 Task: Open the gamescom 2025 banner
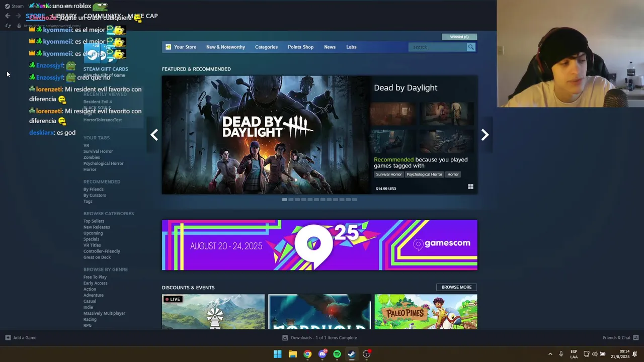[319, 245]
